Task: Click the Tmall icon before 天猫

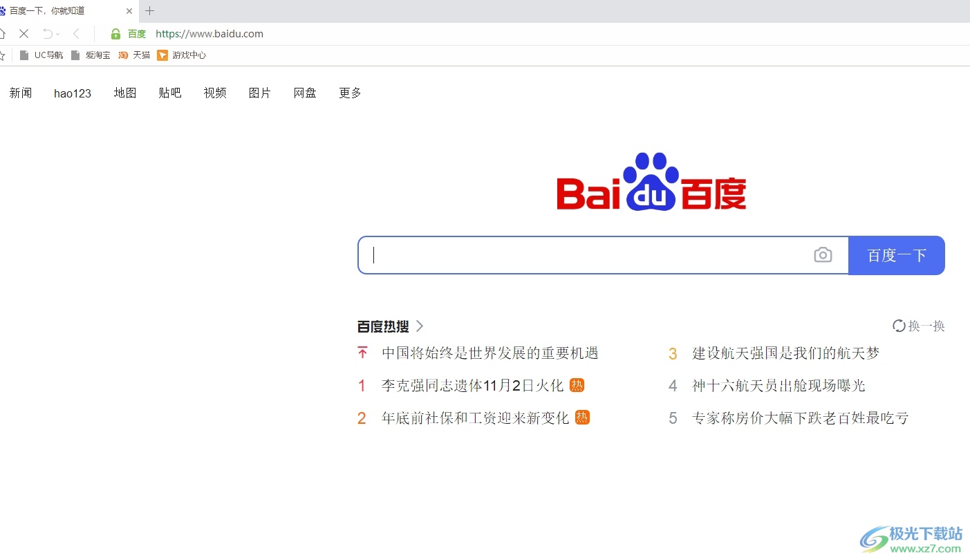Action: tap(123, 55)
